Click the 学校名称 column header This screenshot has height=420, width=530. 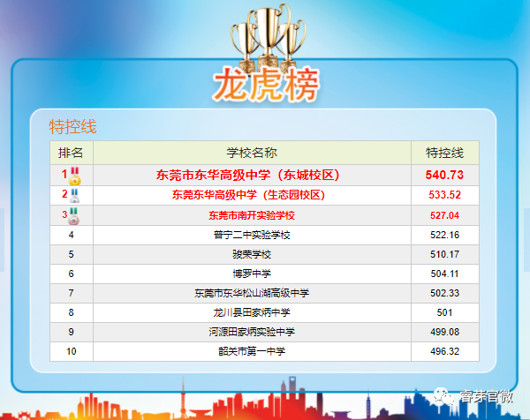point(252,153)
